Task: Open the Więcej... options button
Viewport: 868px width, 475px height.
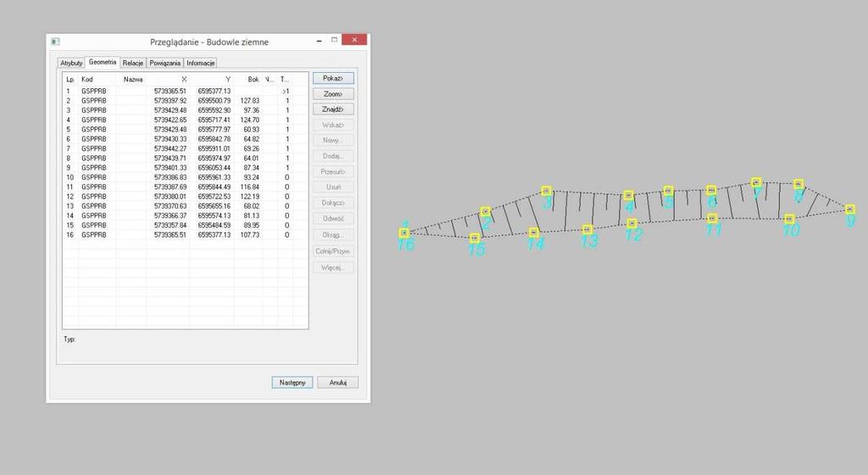Action: [x=333, y=267]
